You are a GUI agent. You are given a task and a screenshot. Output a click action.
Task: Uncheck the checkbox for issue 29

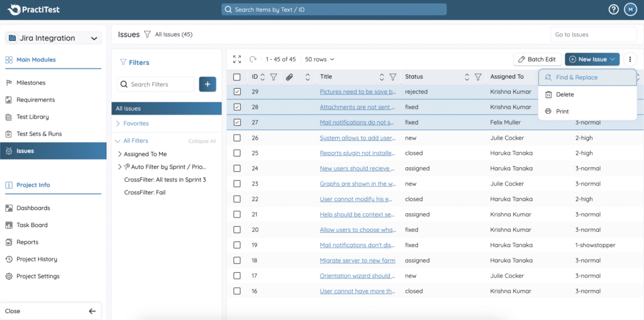pos(237,92)
